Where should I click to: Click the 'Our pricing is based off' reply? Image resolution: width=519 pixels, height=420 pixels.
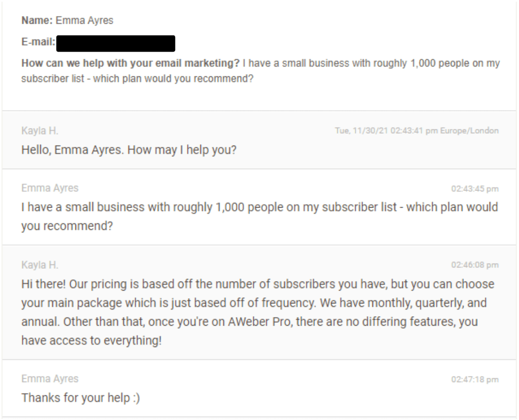(x=258, y=312)
